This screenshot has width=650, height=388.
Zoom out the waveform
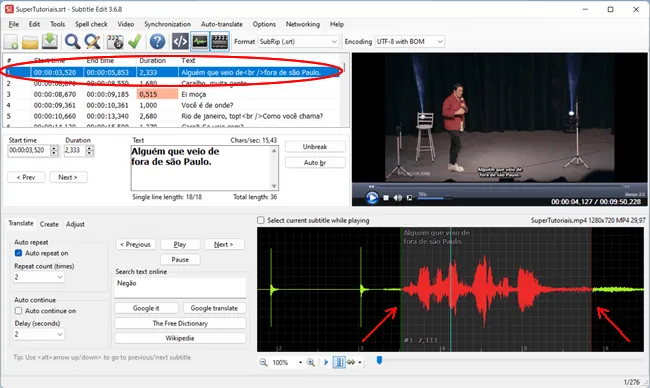[x=263, y=362]
